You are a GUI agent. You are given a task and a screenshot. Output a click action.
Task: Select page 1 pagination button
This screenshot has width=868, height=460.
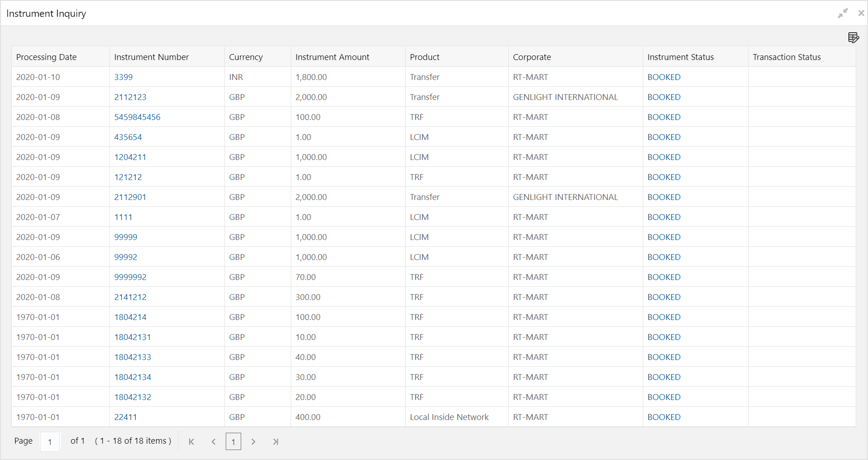(233, 442)
